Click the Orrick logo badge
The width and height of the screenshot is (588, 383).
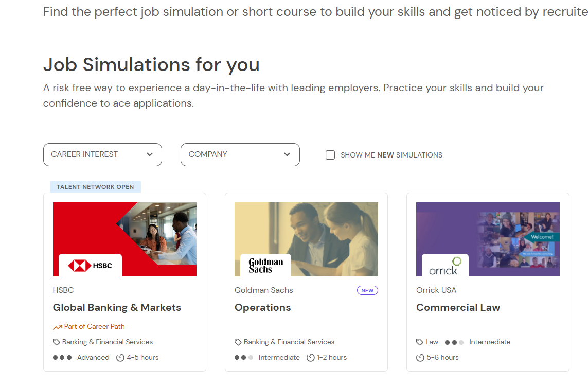coord(445,266)
